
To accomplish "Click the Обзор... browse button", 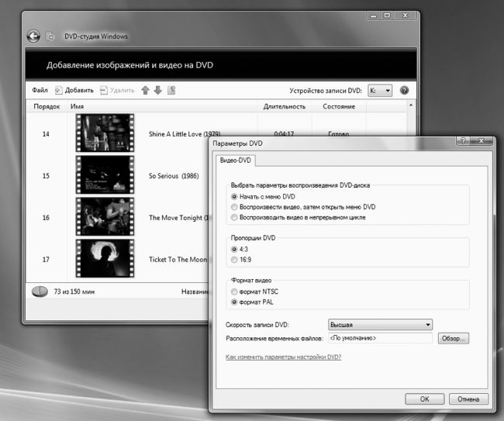I will 454,339.
